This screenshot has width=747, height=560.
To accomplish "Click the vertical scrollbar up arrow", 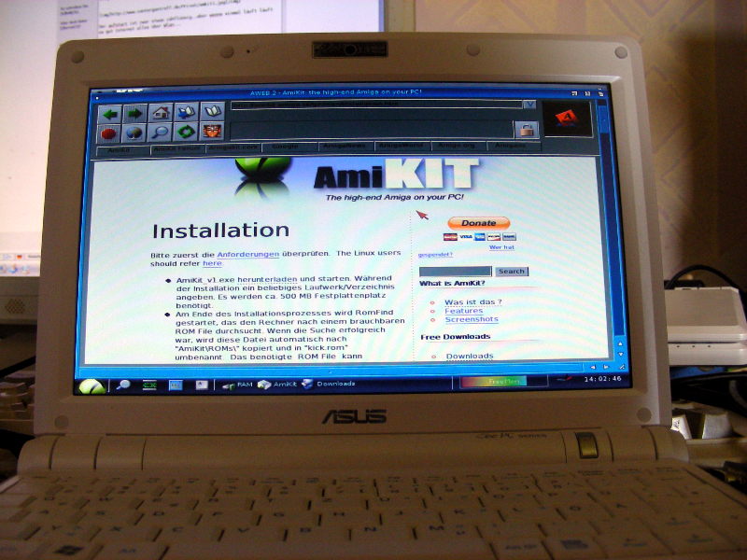I will point(620,343).
